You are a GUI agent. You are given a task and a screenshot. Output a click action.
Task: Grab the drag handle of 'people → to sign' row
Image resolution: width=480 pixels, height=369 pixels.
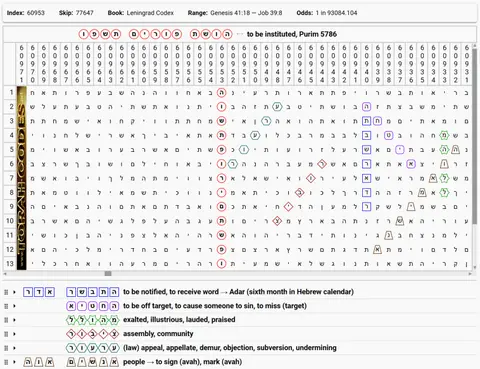pyautogui.click(x=6, y=362)
